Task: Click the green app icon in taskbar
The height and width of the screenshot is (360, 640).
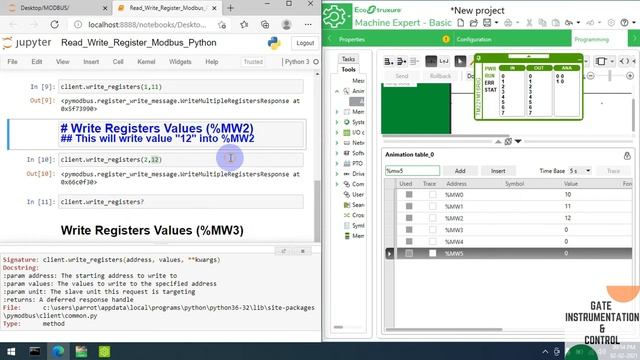Action: coord(104,351)
